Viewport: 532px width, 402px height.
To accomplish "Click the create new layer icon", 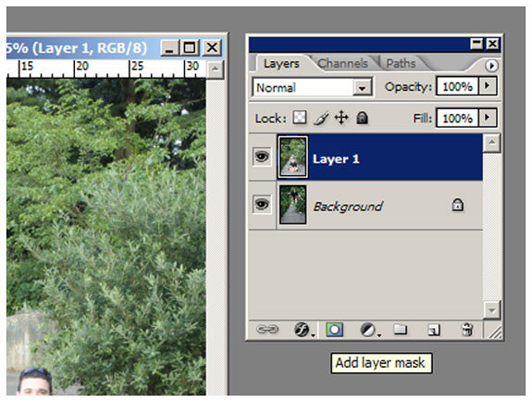I will pos(433,330).
